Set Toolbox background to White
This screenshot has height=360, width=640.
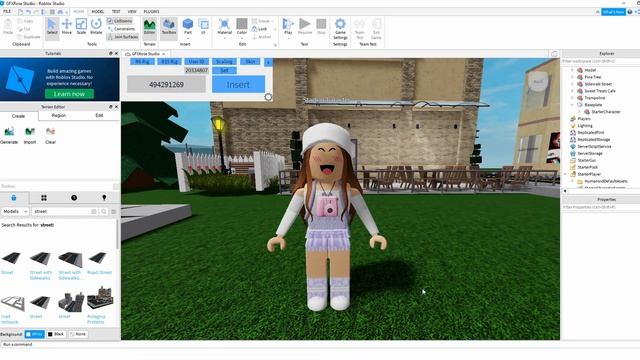pos(34,334)
